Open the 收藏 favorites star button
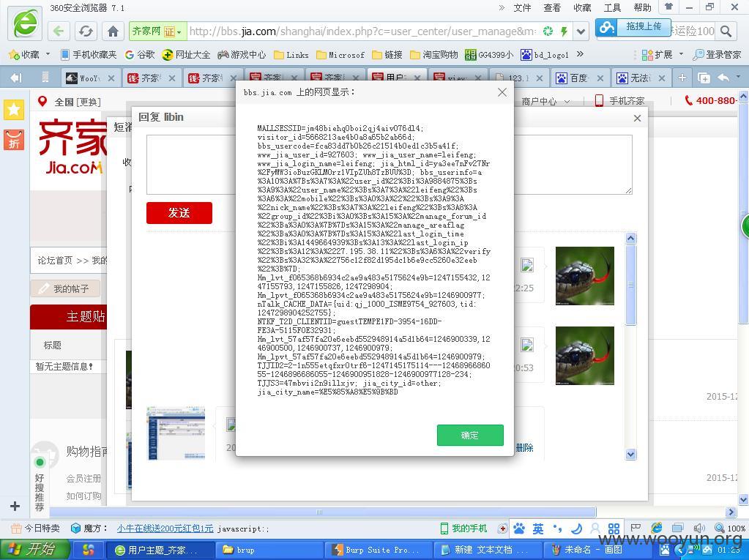 [24, 55]
